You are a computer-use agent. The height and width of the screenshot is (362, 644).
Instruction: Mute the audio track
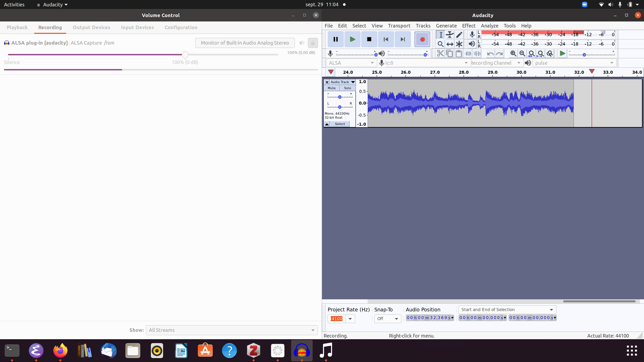point(332,88)
